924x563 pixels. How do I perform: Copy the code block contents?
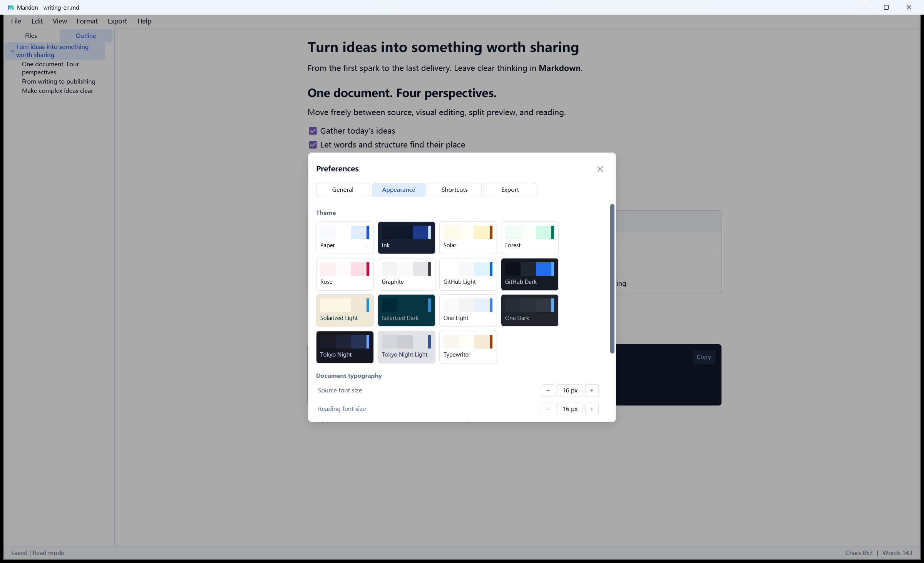pos(704,357)
